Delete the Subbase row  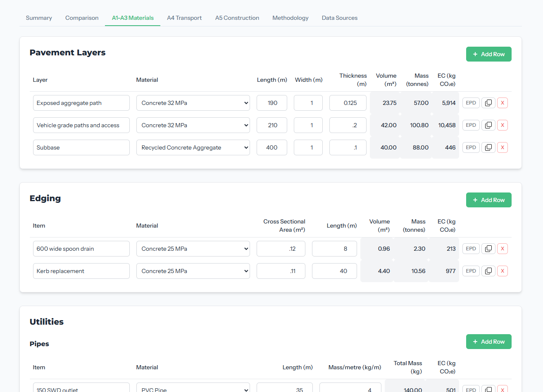point(503,147)
